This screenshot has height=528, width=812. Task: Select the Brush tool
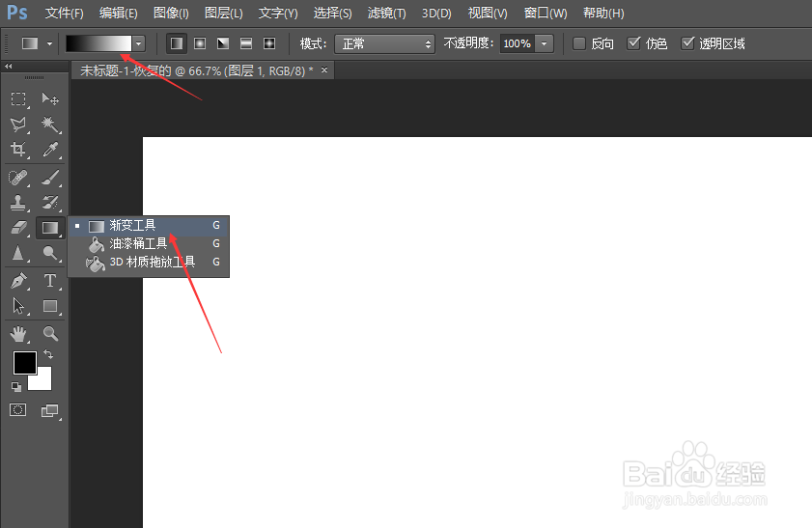coord(50,178)
